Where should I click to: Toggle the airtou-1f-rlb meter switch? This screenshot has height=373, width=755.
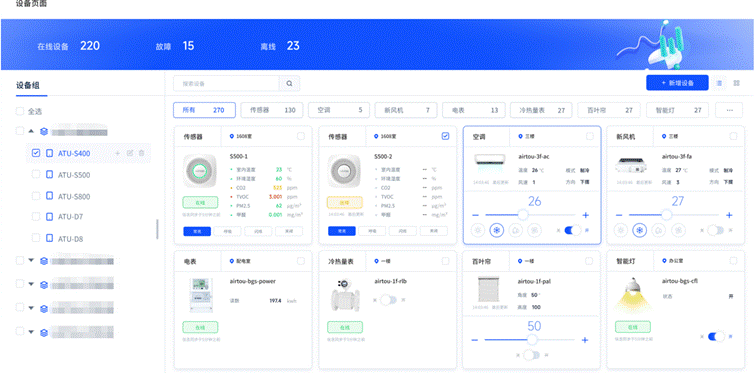point(388,300)
